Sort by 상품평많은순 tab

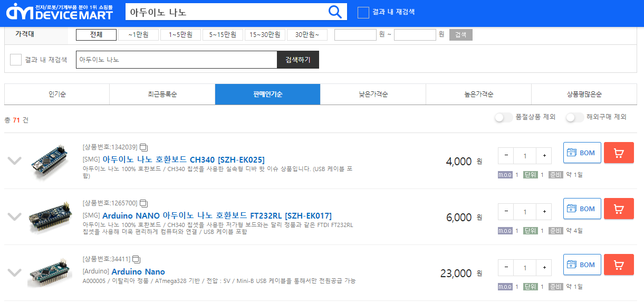(584, 95)
